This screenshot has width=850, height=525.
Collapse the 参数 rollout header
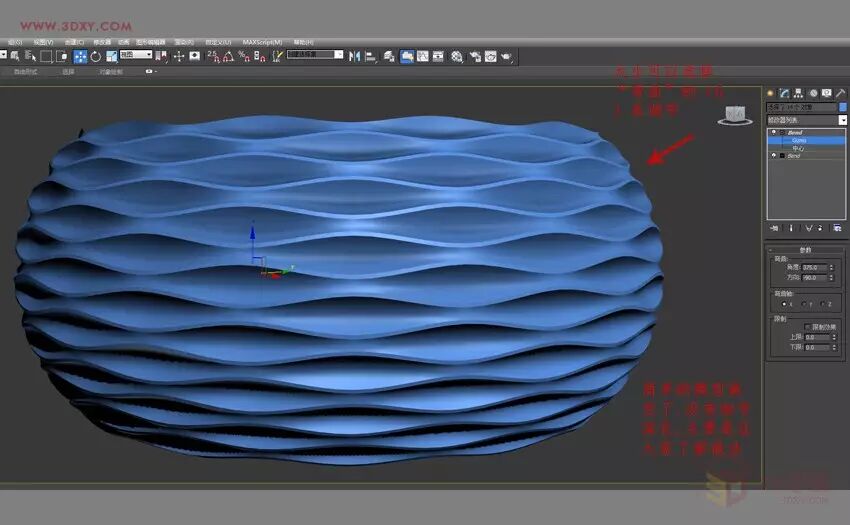806,250
